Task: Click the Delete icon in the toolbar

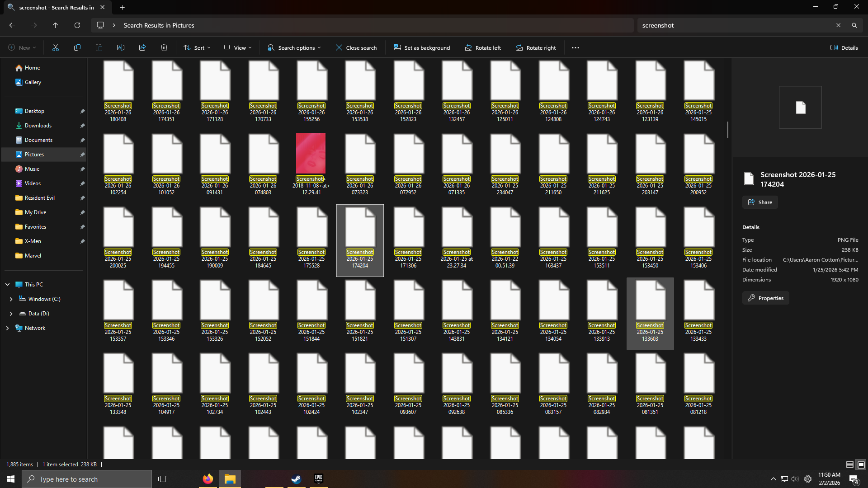Action: (164, 47)
